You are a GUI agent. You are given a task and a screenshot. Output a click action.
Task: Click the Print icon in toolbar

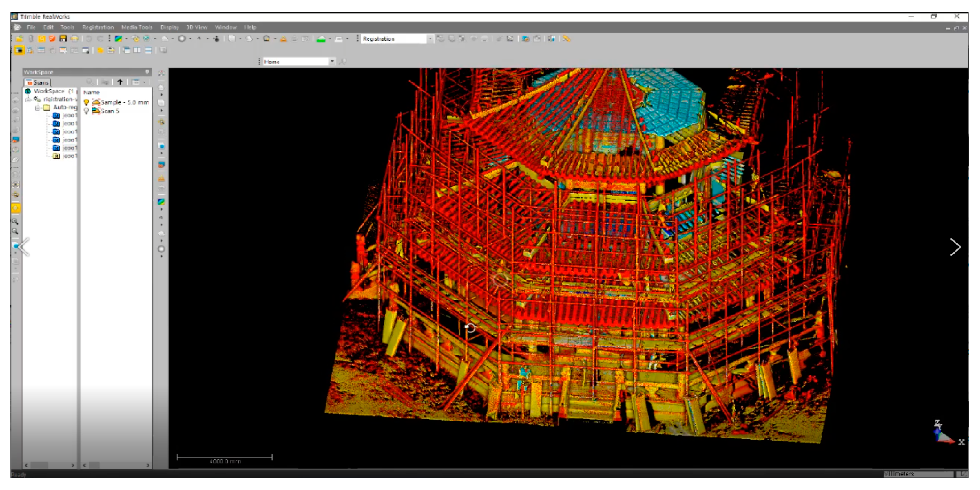click(74, 38)
